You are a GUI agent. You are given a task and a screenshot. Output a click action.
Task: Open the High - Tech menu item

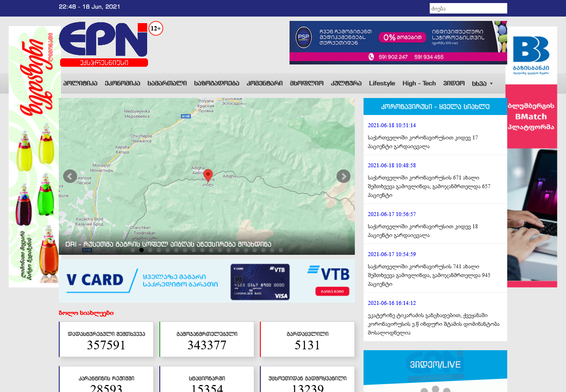tap(419, 84)
